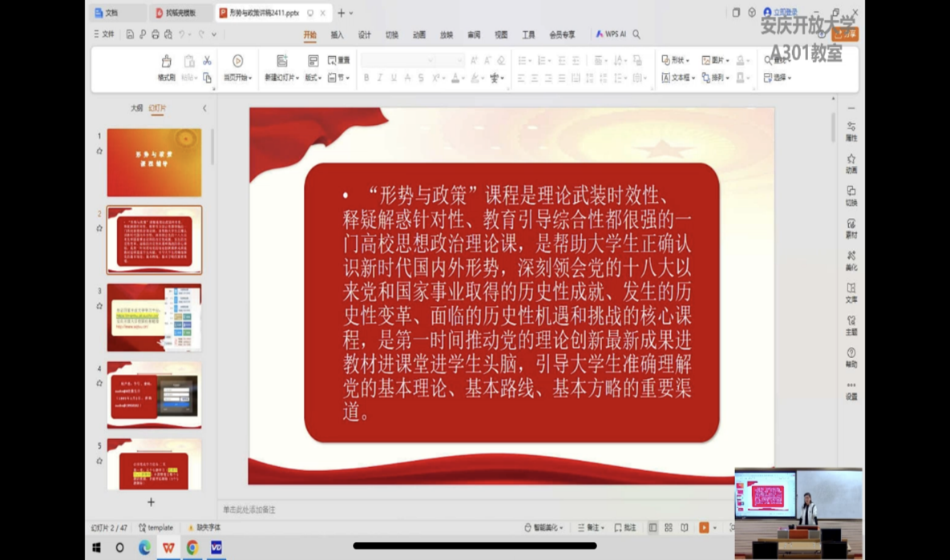Open the Design (设计) ribbon tab

click(364, 35)
